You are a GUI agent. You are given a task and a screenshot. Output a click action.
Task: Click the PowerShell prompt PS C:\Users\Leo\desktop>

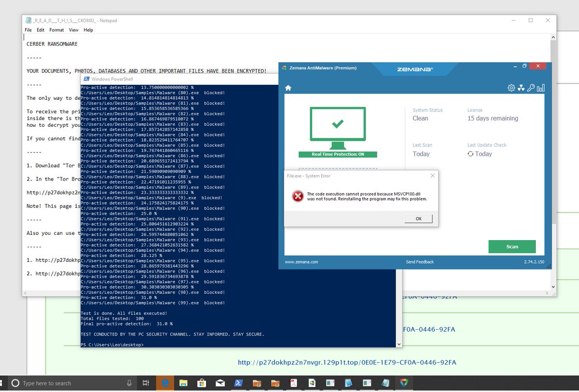112,345
